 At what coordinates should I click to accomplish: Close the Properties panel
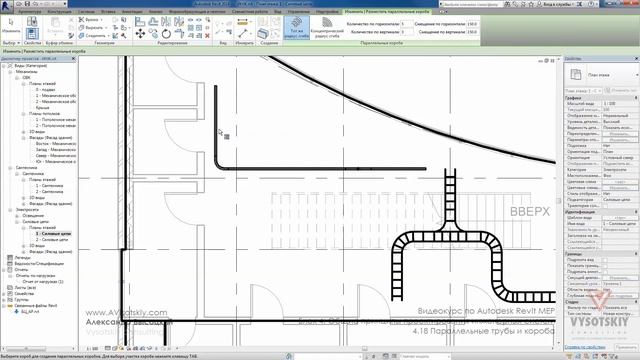(636, 59)
